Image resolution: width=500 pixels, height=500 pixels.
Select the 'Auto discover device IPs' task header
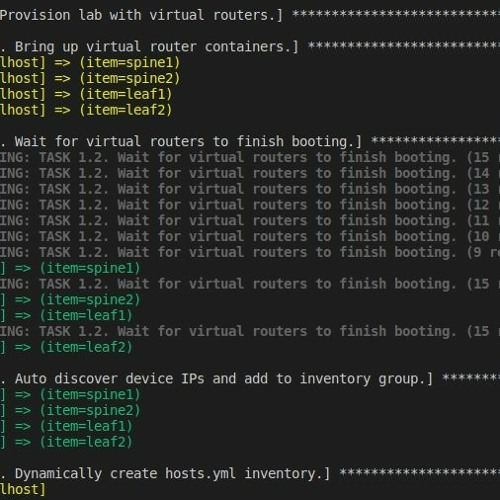tap(250, 379)
